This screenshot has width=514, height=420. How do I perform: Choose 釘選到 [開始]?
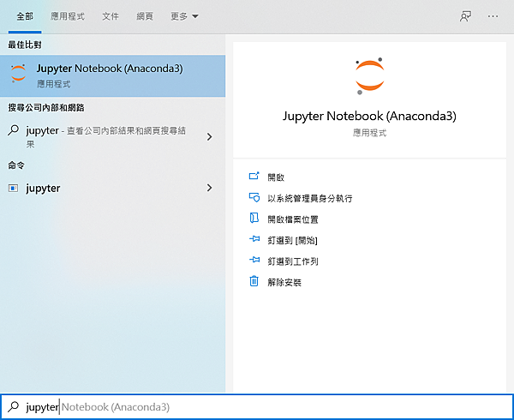click(x=292, y=240)
